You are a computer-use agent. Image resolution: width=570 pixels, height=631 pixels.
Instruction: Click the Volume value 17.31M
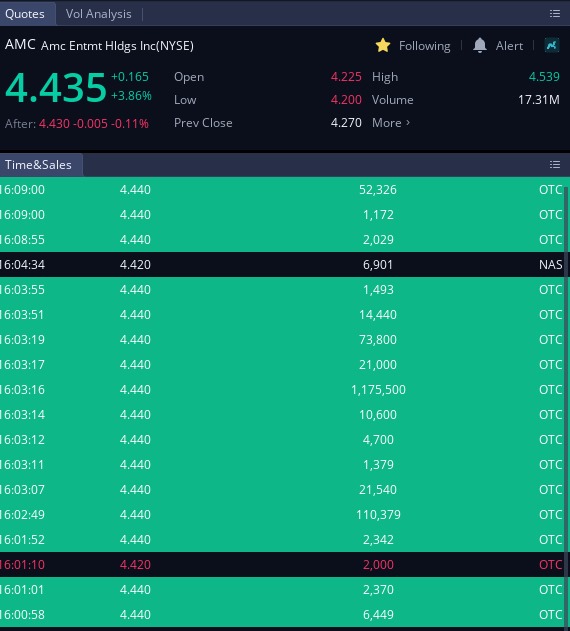point(539,99)
